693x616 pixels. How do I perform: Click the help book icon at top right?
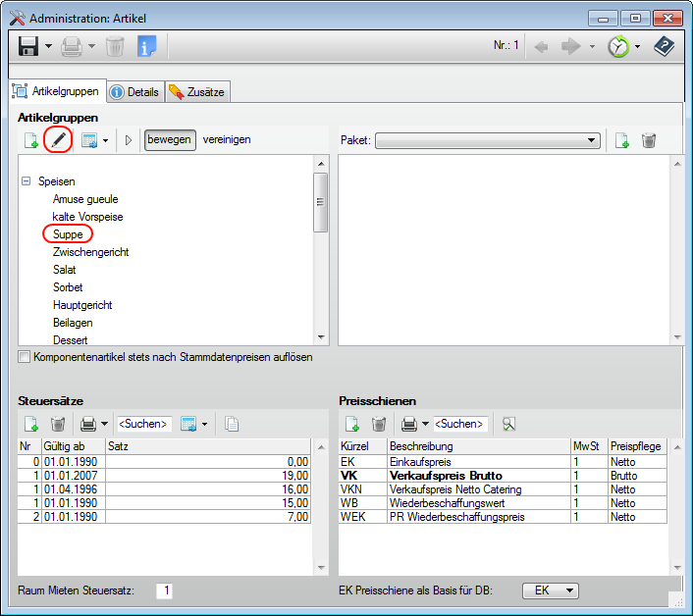tap(665, 46)
